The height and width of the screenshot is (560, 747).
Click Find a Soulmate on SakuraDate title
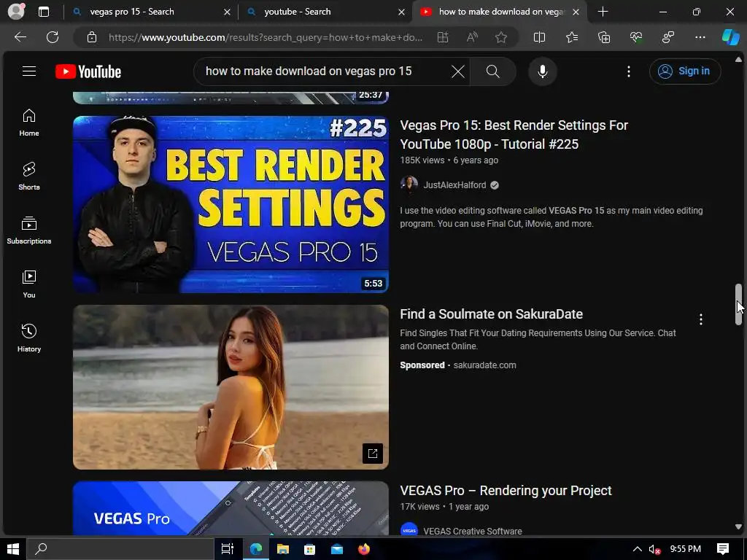click(491, 314)
